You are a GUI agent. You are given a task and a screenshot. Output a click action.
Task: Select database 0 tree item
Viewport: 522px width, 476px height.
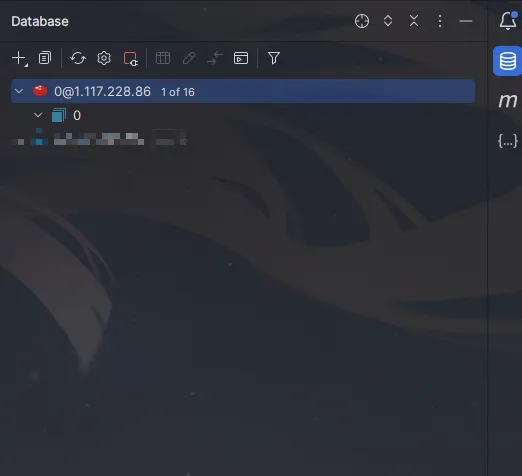click(77, 115)
